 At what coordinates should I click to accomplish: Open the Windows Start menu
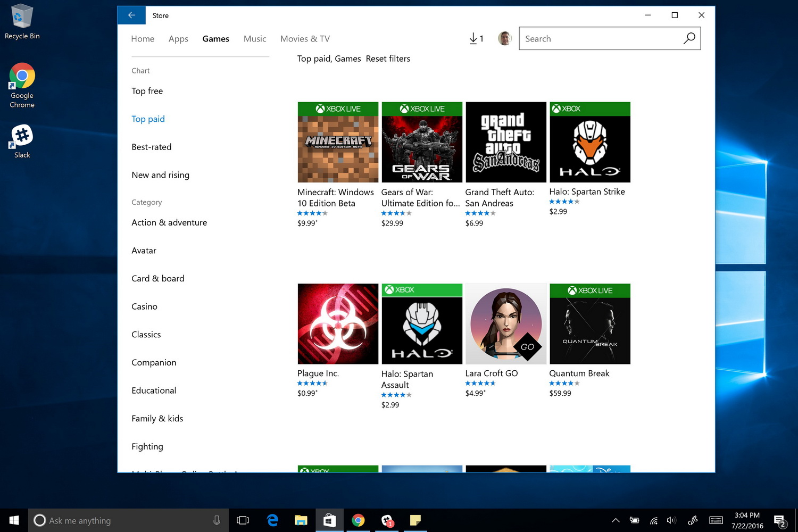[14, 520]
